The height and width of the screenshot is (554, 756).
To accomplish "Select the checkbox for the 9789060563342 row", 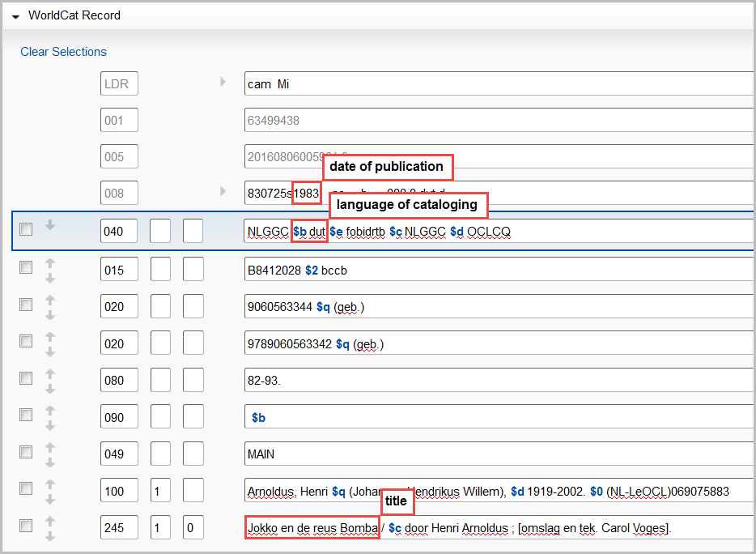I will tap(26, 341).
